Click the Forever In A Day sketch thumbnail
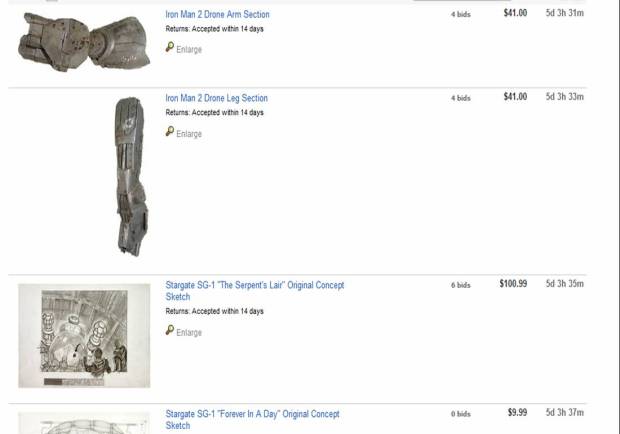This screenshot has width=620, height=434. coord(84,424)
